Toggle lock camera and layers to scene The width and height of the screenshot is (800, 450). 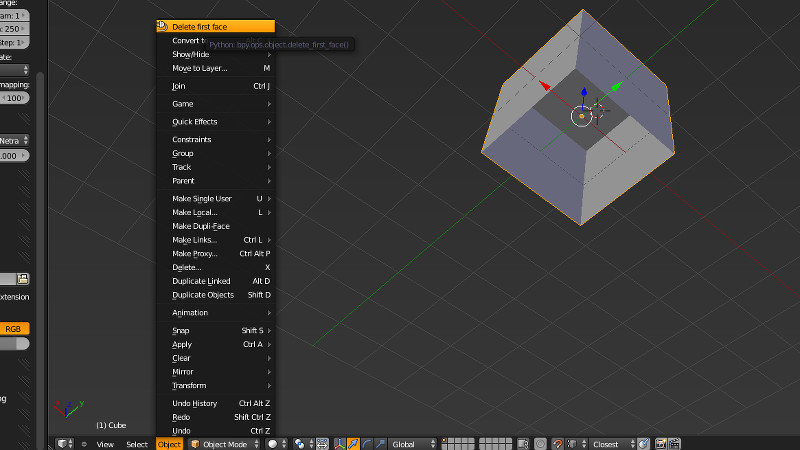pos(523,444)
